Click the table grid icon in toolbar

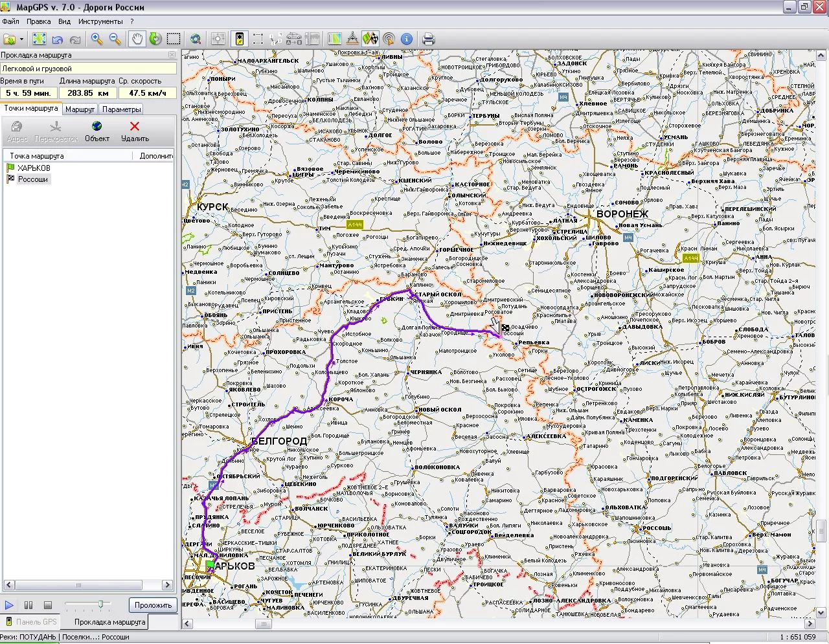tap(312, 39)
